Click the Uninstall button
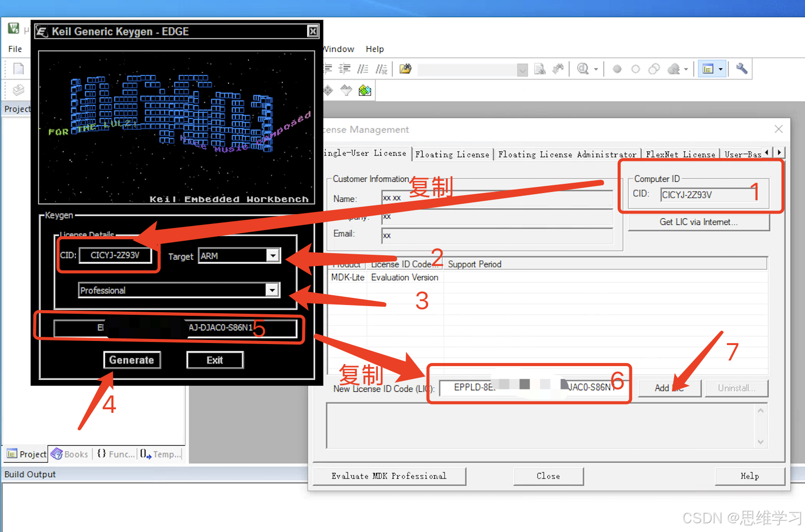The height and width of the screenshot is (532, 805). pos(737,388)
